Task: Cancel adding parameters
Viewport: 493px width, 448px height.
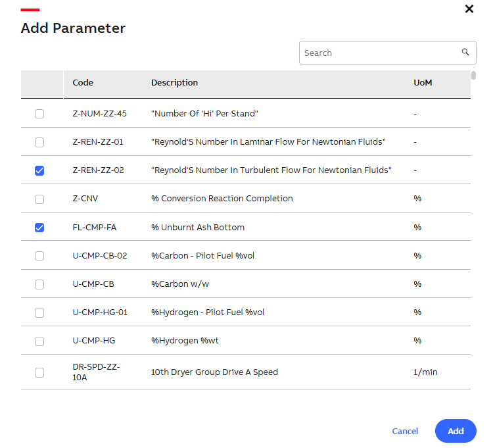Action: coord(405,431)
